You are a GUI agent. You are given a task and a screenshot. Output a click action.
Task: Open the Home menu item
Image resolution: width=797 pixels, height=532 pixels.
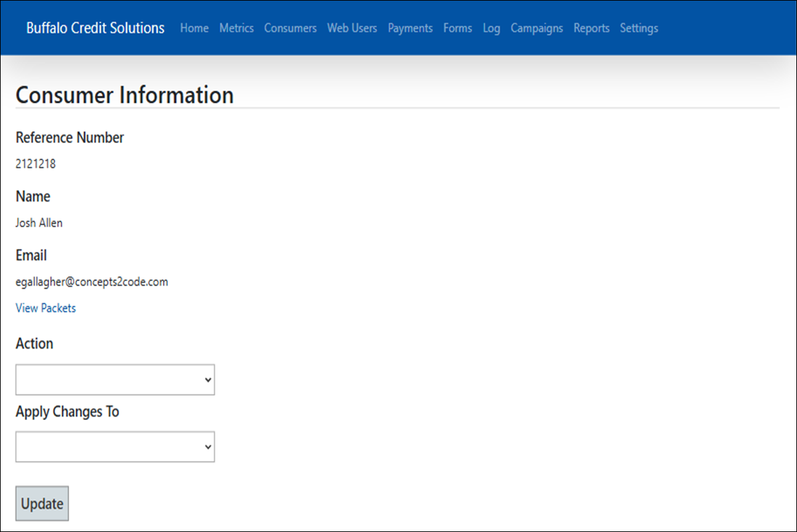(x=194, y=28)
